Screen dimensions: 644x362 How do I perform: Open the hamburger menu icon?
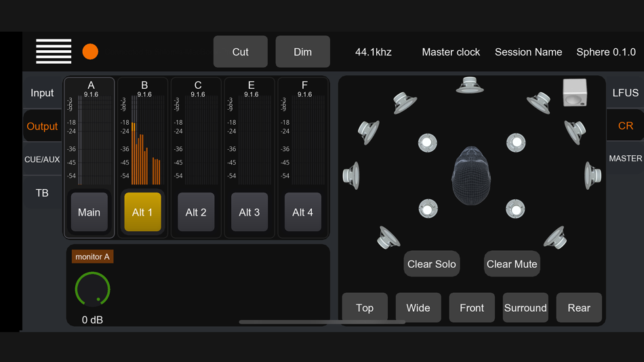click(x=54, y=52)
